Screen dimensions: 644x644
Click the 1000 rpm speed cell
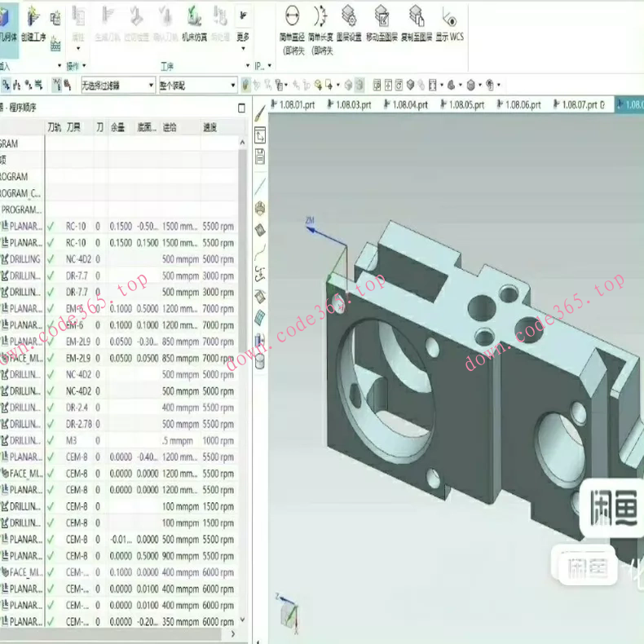click(218, 441)
